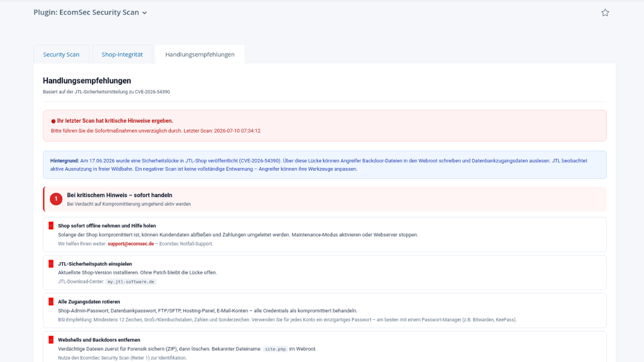Click the 'Nutze den EcomSec Security Scan (Reiter 1)' hint

point(122,358)
